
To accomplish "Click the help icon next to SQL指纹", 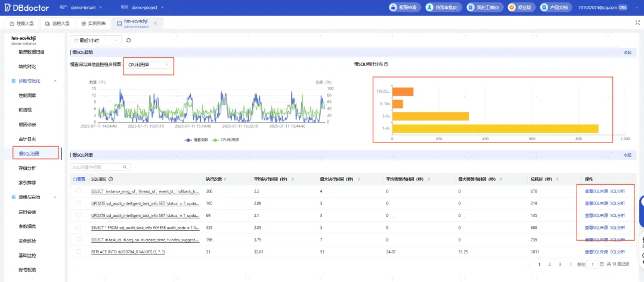I will click(x=110, y=179).
